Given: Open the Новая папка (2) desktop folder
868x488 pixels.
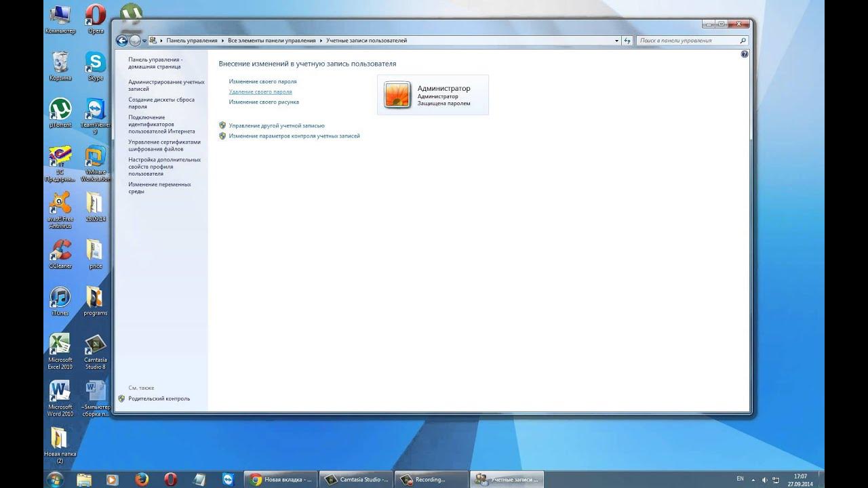Looking at the screenshot, I should (60, 446).
